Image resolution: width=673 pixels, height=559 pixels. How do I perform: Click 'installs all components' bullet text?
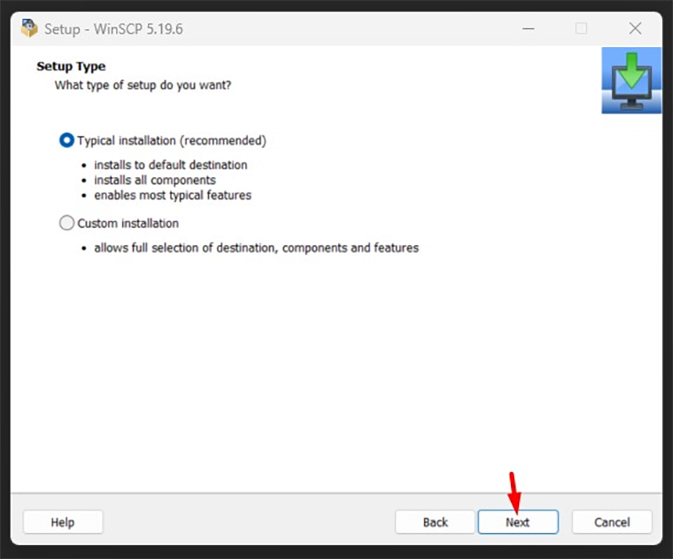tap(155, 180)
